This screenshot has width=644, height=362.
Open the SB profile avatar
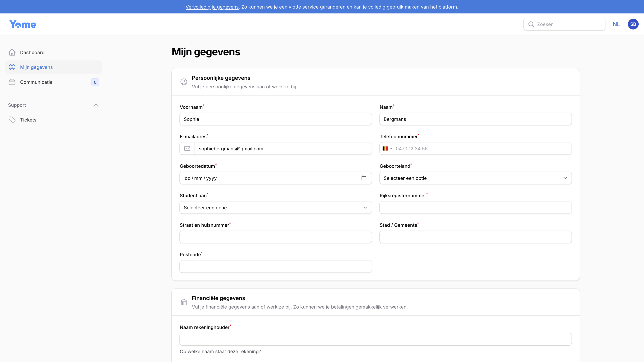(633, 24)
